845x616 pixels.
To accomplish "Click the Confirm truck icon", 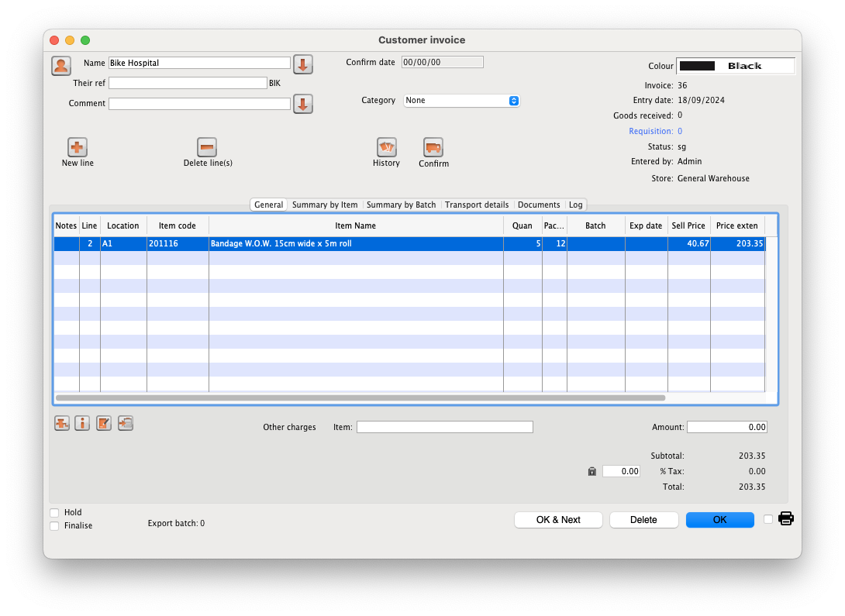I will [433, 147].
